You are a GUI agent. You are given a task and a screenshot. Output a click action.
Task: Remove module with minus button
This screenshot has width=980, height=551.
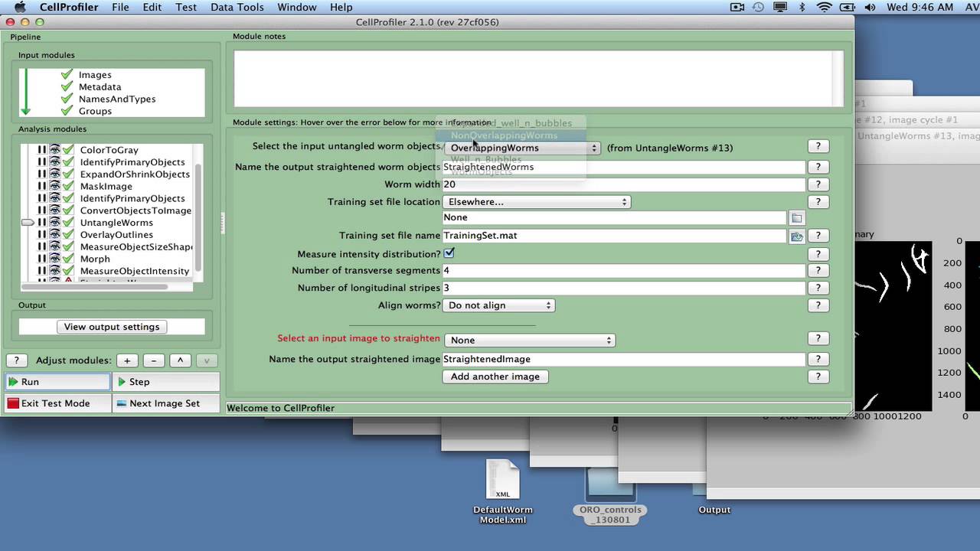tap(154, 360)
